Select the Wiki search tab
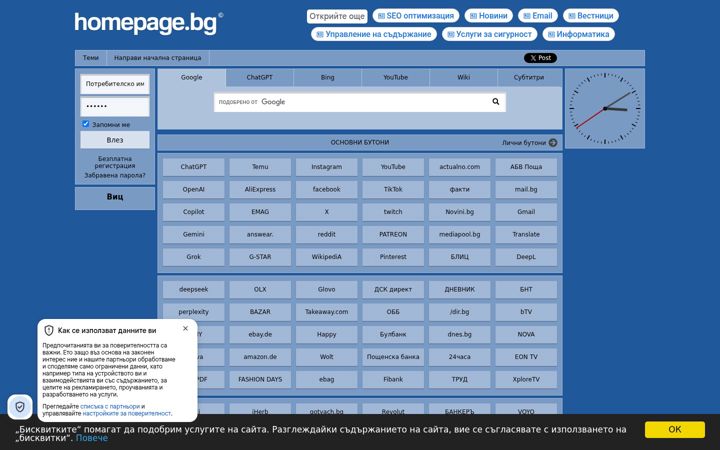 (x=463, y=77)
